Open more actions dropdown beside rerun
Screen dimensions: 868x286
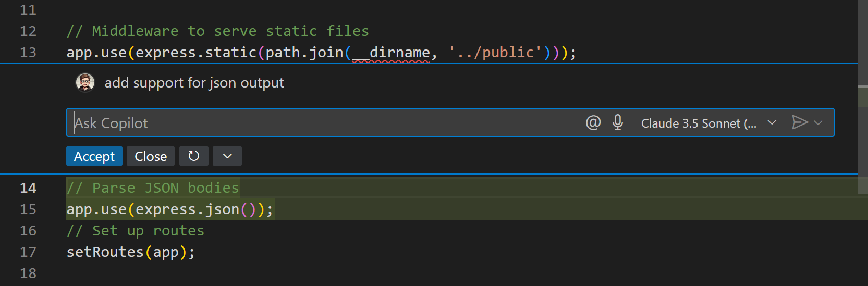click(x=227, y=156)
